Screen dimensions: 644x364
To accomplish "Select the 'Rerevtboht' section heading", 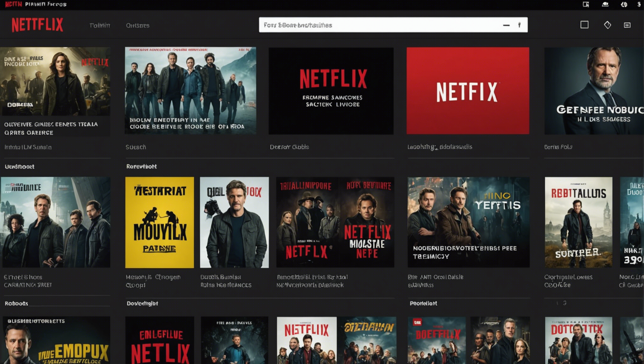I will click(x=141, y=166).
